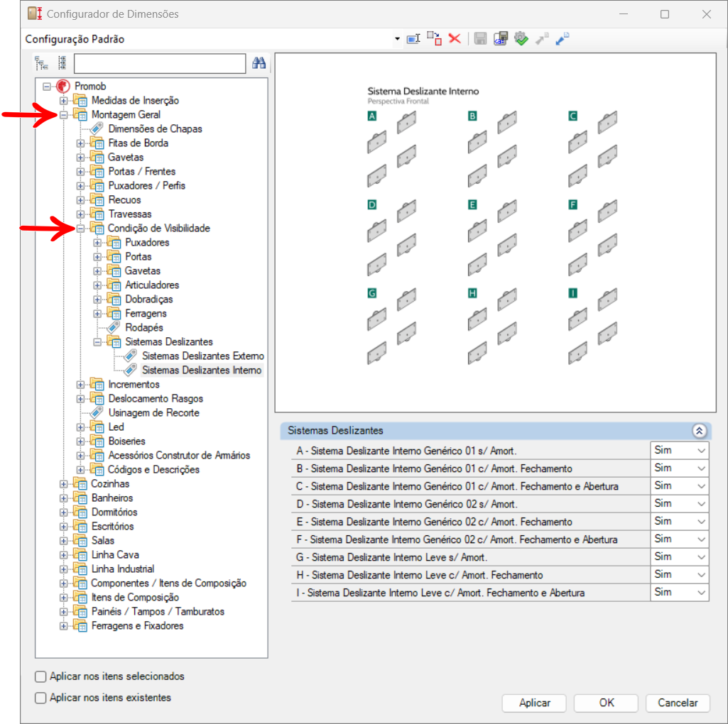Collapse the Sistemas Deslizantes panel header

pos(698,431)
